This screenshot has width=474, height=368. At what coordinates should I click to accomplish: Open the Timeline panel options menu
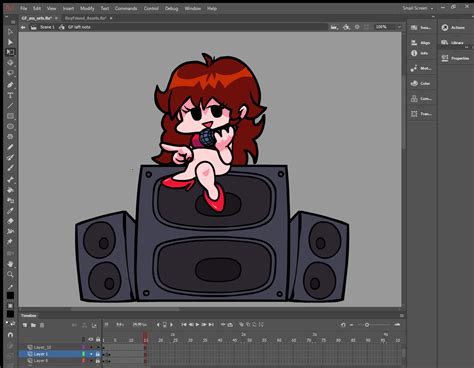point(402,316)
